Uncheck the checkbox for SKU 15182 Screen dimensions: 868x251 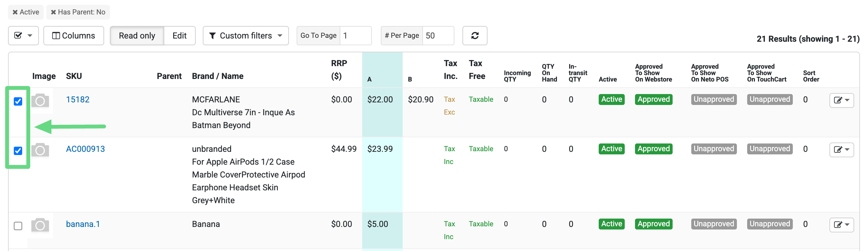(18, 101)
